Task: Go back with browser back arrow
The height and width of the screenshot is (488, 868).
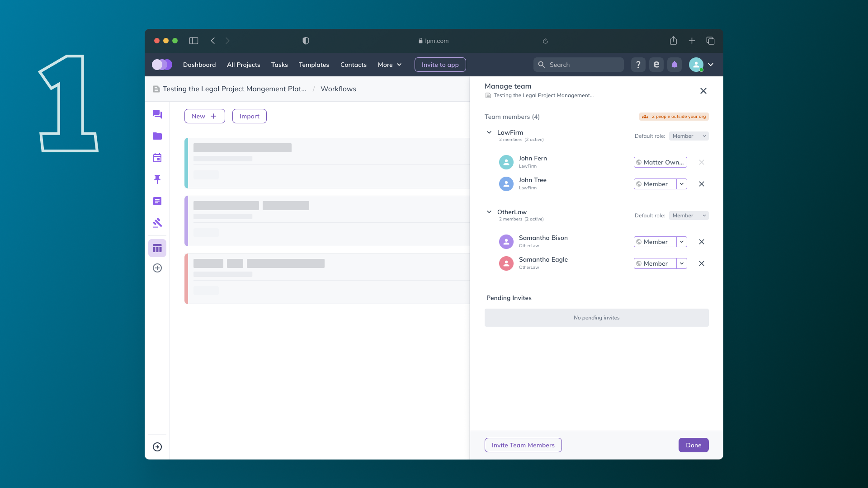Action: click(x=213, y=41)
